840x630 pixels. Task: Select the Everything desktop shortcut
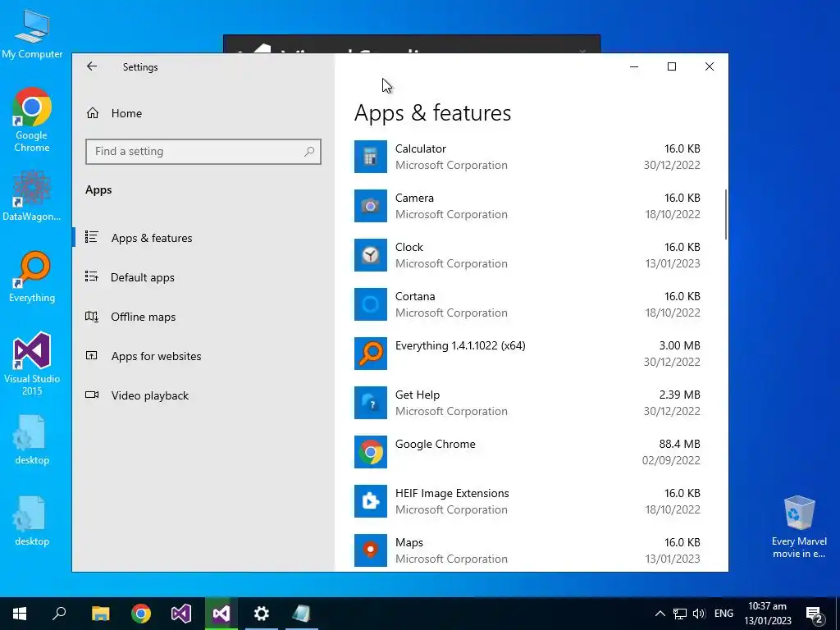(32, 277)
